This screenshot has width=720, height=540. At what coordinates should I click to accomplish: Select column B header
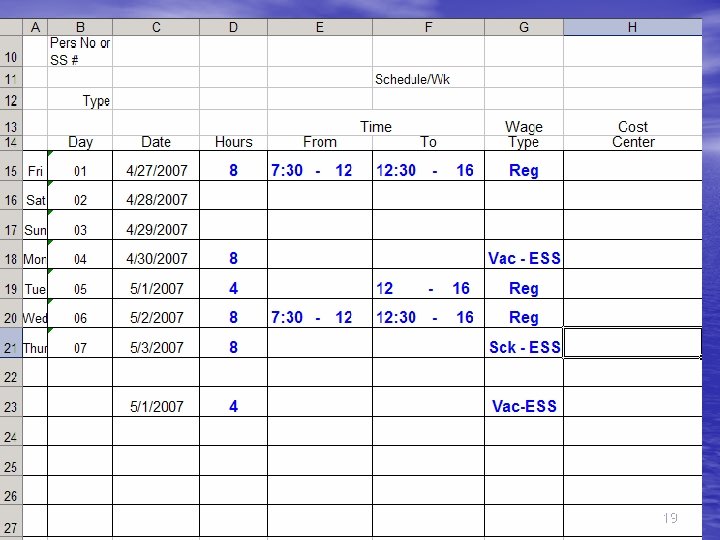(x=80, y=27)
